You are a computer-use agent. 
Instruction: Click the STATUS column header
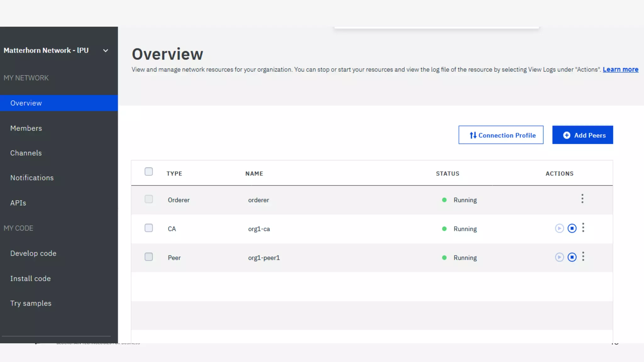coord(447,173)
